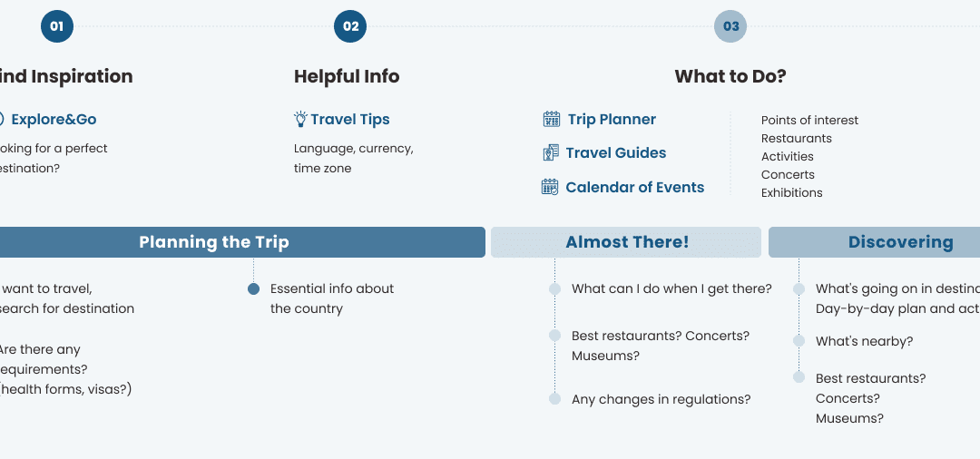Click the bullet beside 'Any changes in regulations?'
Image resolution: width=980 pixels, height=459 pixels.
click(554, 399)
